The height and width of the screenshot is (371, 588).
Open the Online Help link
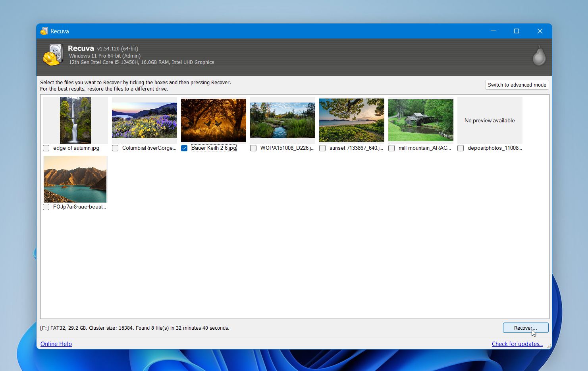56,344
